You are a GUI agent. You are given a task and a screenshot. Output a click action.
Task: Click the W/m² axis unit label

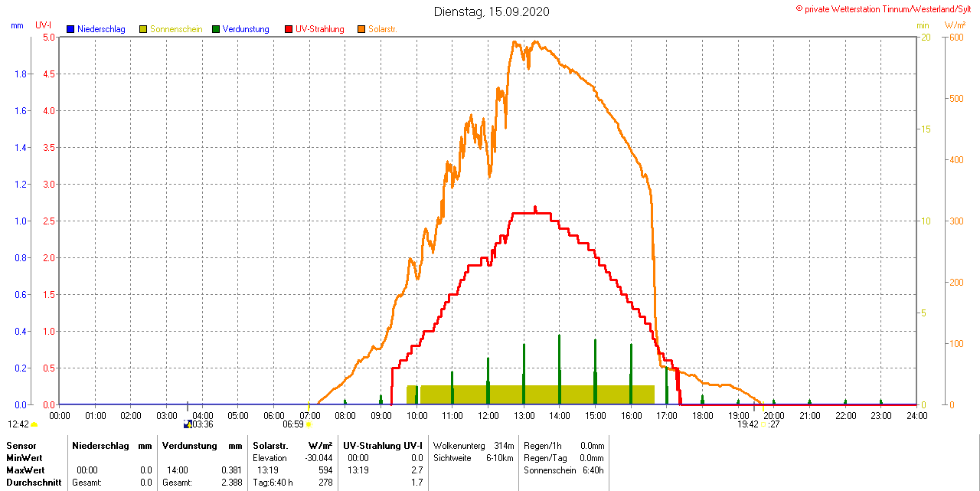(x=955, y=25)
